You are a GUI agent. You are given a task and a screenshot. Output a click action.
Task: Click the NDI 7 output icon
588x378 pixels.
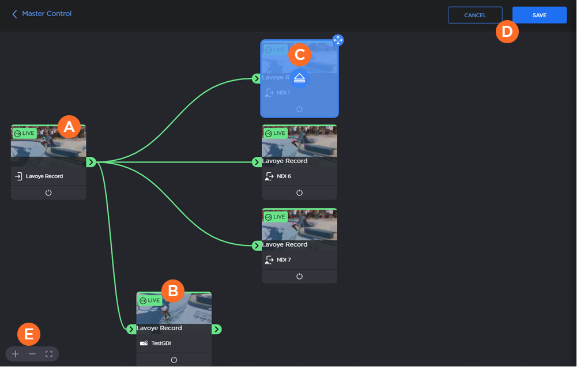(269, 260)
